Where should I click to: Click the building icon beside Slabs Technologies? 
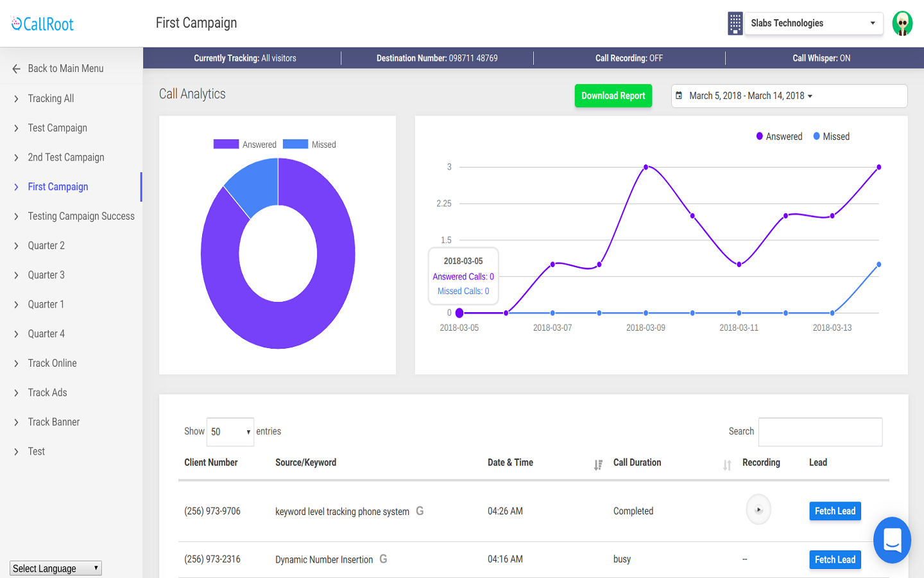(735, 24)
